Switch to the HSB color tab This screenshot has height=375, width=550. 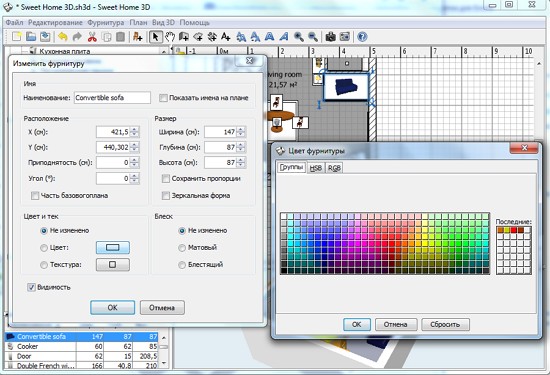[316, 168]
